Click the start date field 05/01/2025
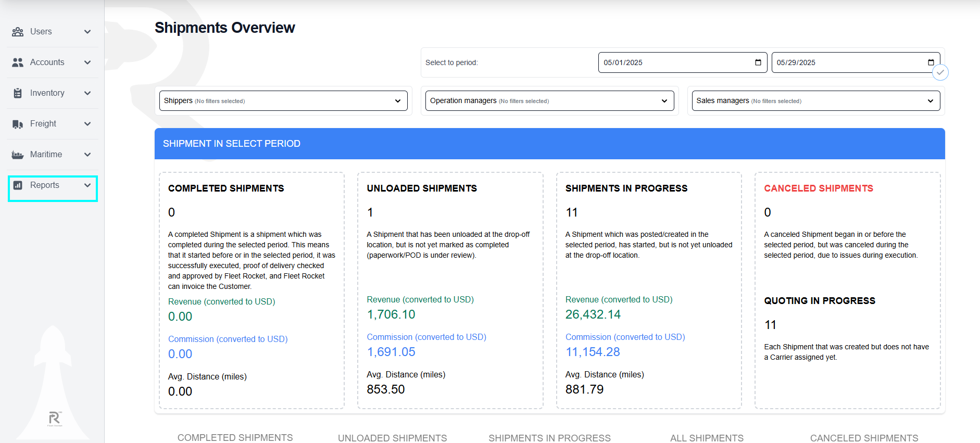 pyautogui.click(x=683, y=62)
